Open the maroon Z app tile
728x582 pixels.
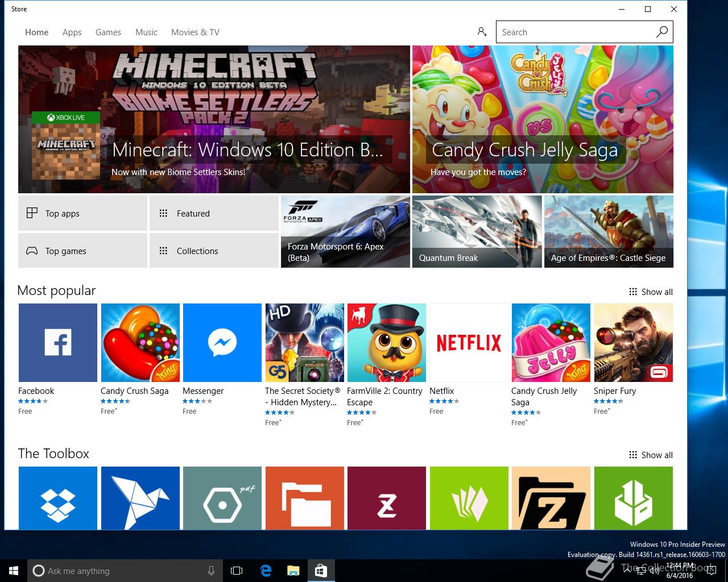point(386,498)
